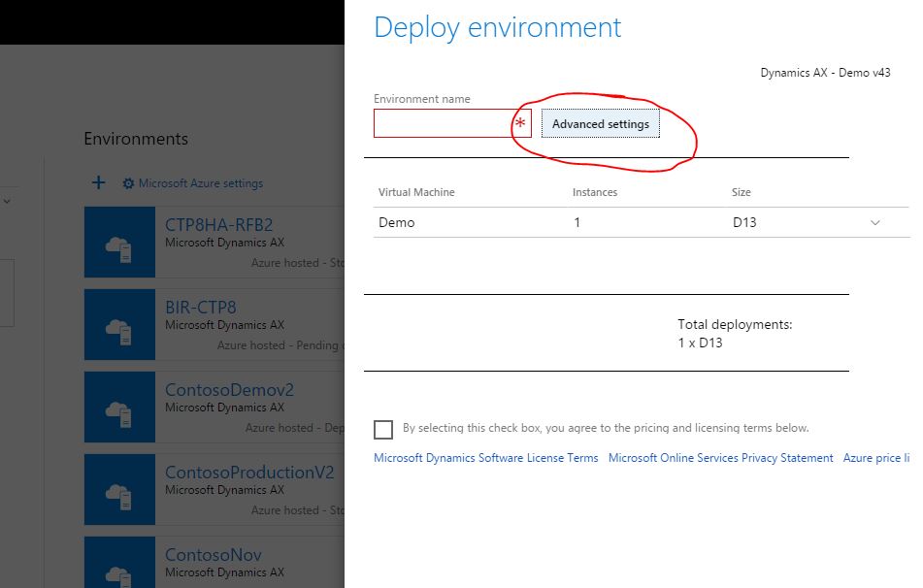Click the plus icon to add environment
This screenshot has height=588, width=923.
coord(98,183)
